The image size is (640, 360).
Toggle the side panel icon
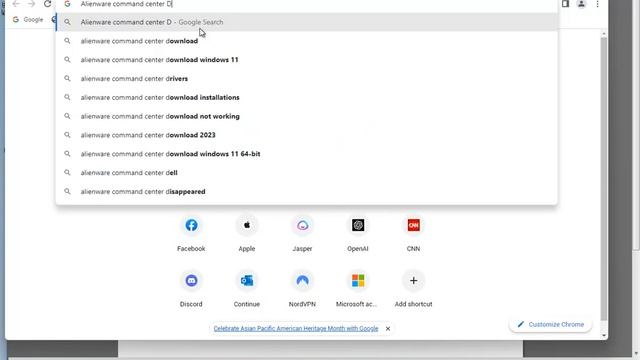[565, 4]
